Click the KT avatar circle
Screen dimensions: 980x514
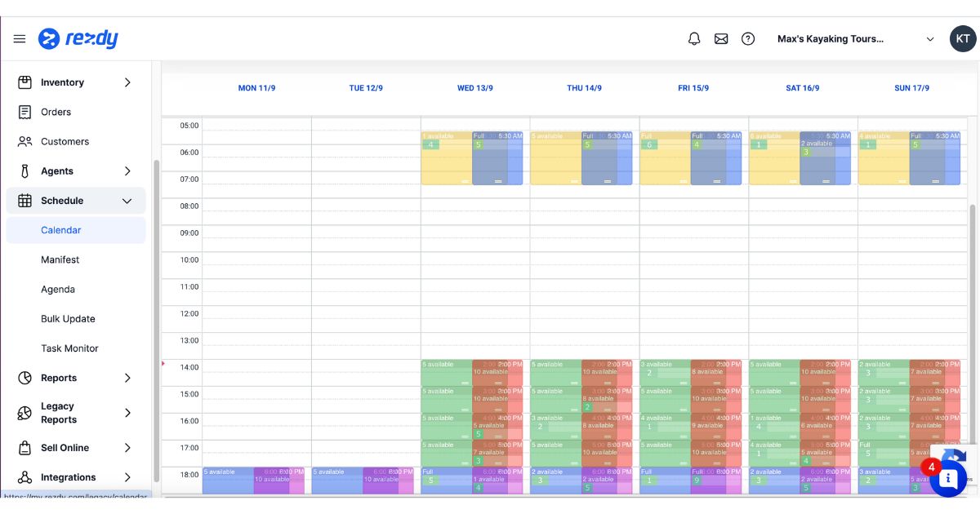[x=962, y=38]
